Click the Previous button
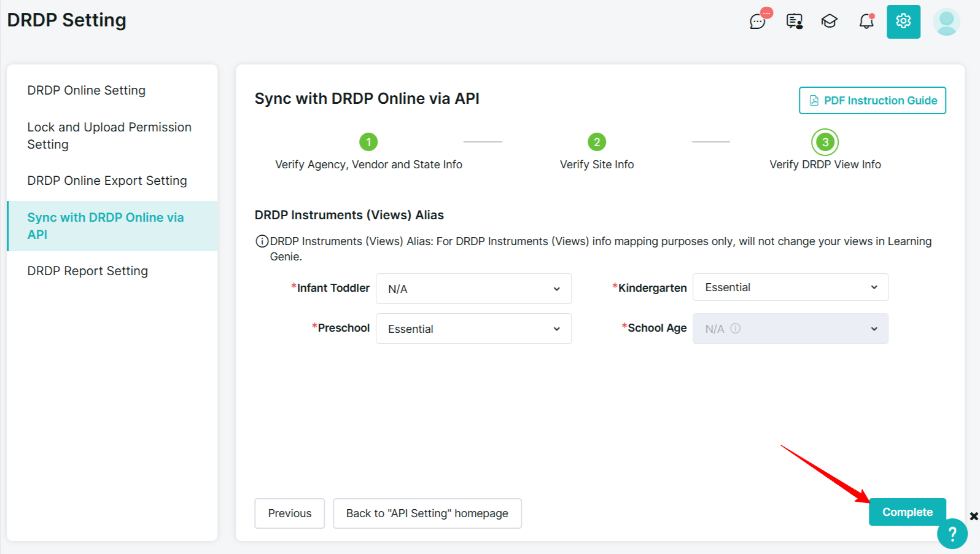 point(289,513)
